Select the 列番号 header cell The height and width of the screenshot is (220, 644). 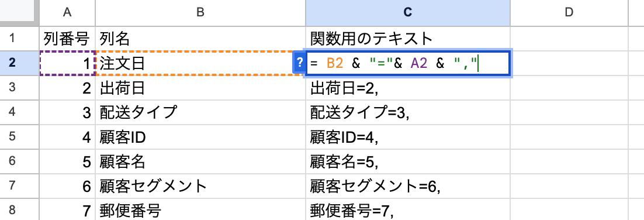(67, 39)
